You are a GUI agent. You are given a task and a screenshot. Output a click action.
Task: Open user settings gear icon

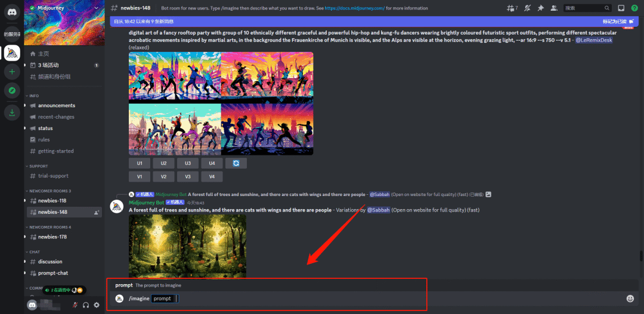pyautogui.click(x=97, y=305)
